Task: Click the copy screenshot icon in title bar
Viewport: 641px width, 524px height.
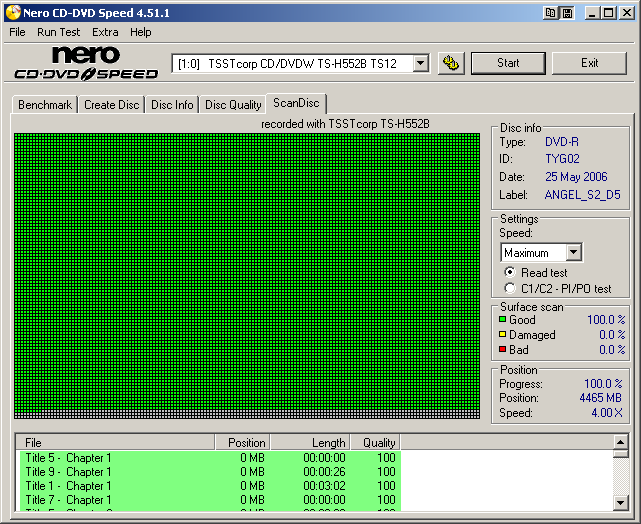Action: pyautogui.click(x=551, y=13)
